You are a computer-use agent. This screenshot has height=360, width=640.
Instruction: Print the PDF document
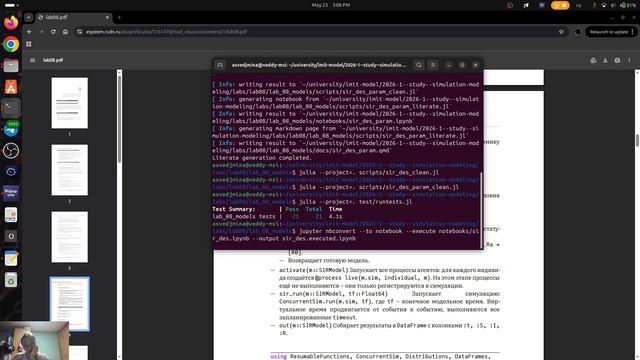pyautogui.click(x=617, y=60)
